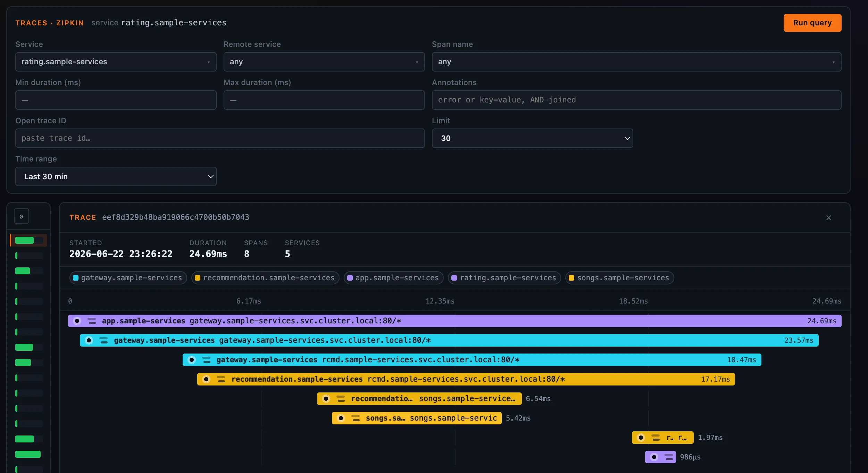Viewport: 868px width, 473px height.
Task: Click the Annotations input field
Action: (x=636, y=100)
